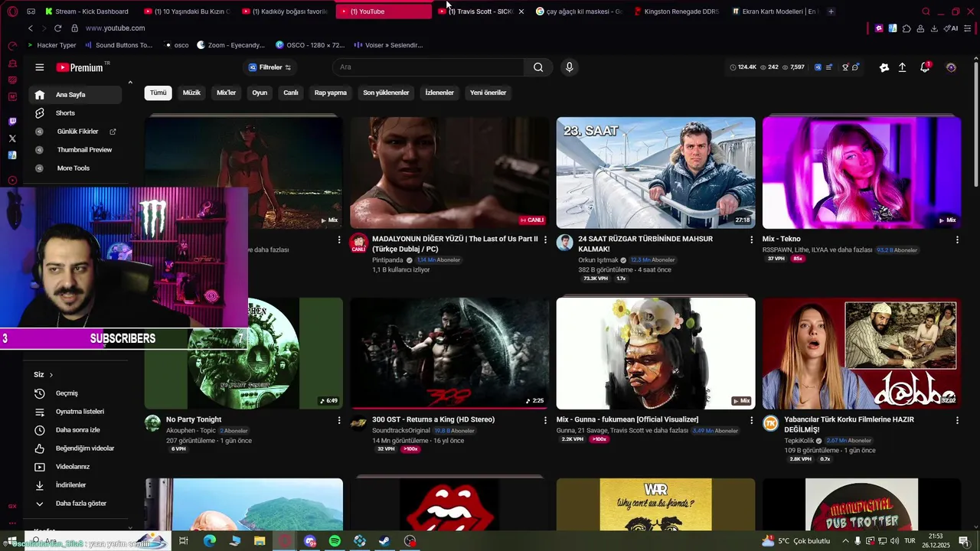Switch to Travis Scott browser tab
This screenshot has height=551, width=980.
480,11
